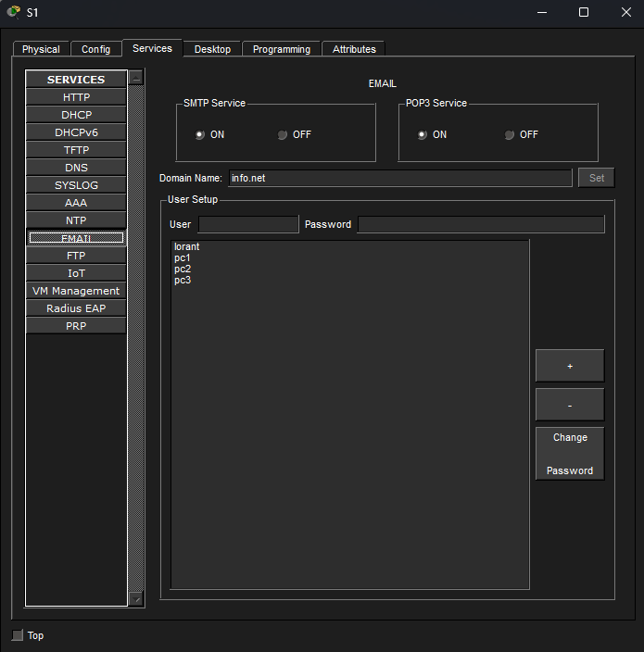This screenshot has width=644, height=652.
Task: Click the services list scrollbar track
Action: click(x=136, y=338)
